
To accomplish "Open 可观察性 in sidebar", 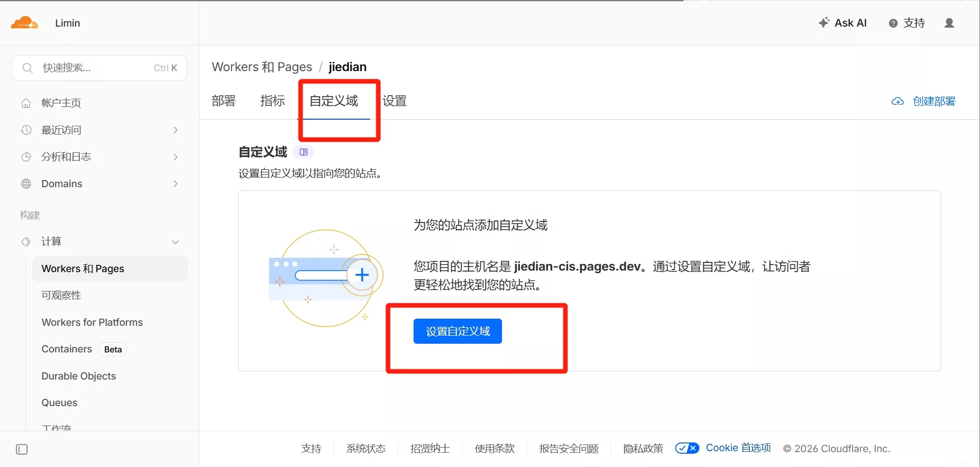I will tap(61, 295).
